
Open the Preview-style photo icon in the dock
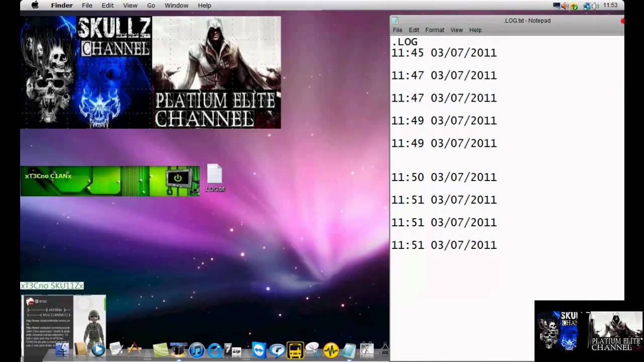(367, 349)
